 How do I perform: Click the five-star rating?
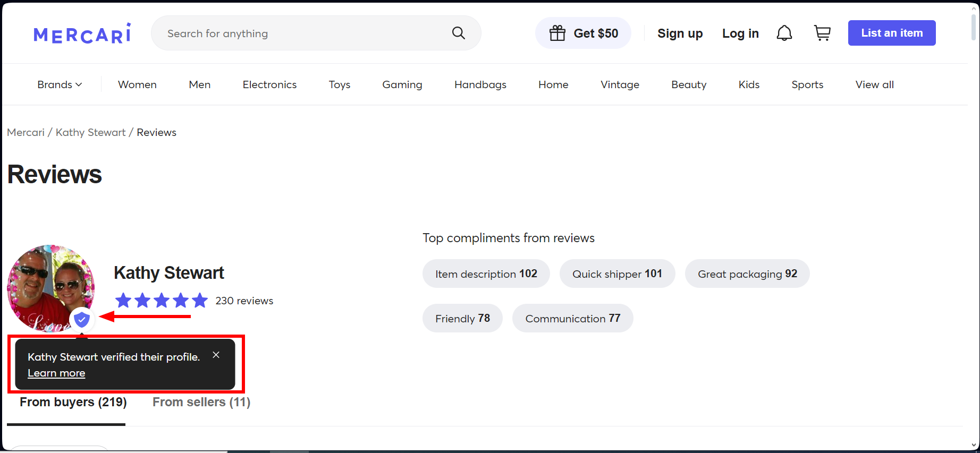tap(161, 301)
